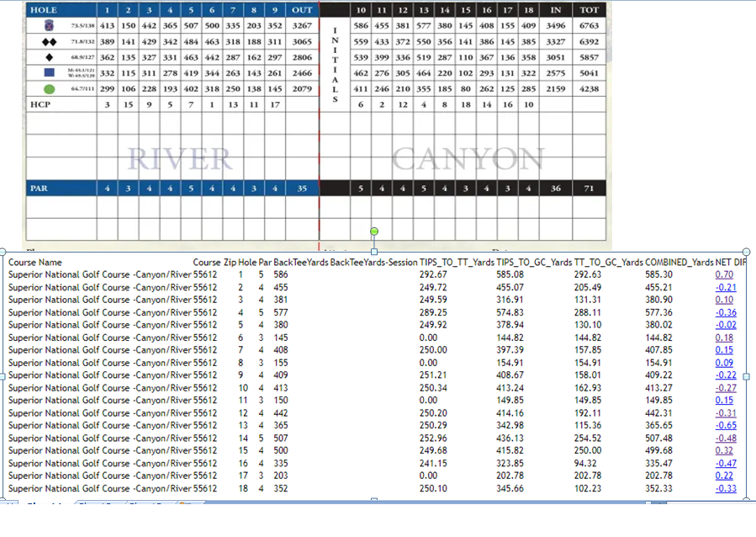Open the -0.36 NET DIF link
756x537 pixels.
(x=726, y=312)
